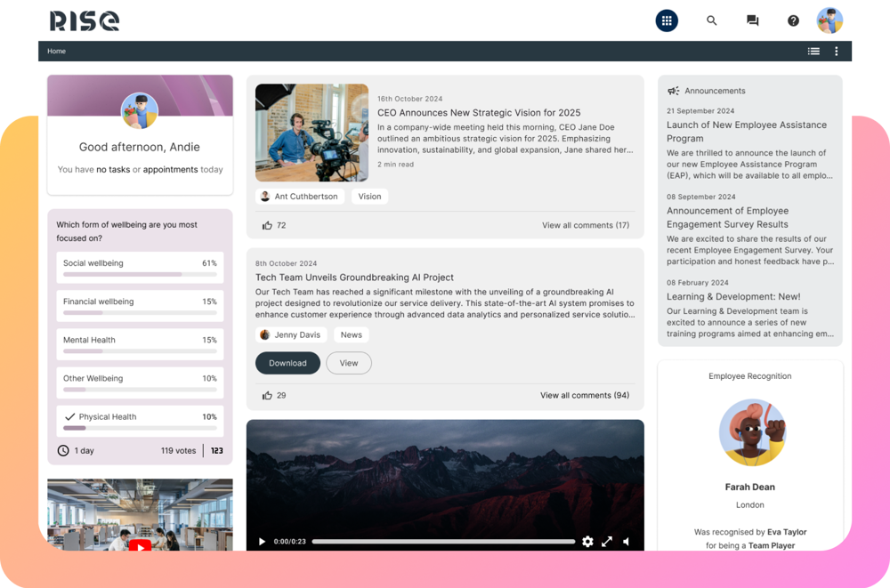Open Tech Team Unveils Groundbreaking AI Project headline
890x588 pixels.
point(354,278)
